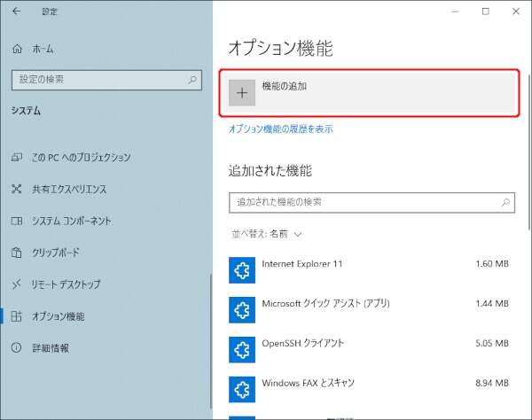Click the 1.60 MB size value
Viewport: 532px width, 420px height.
pos(492,264)
